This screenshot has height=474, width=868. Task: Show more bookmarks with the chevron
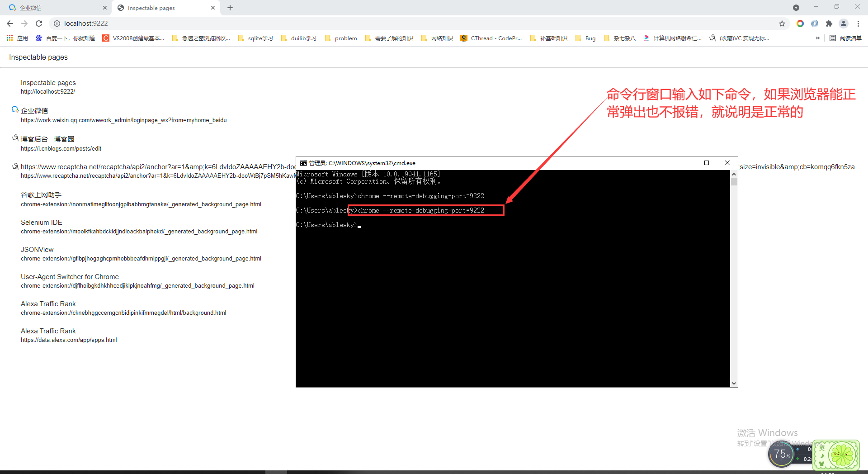[x=817, y=38]
